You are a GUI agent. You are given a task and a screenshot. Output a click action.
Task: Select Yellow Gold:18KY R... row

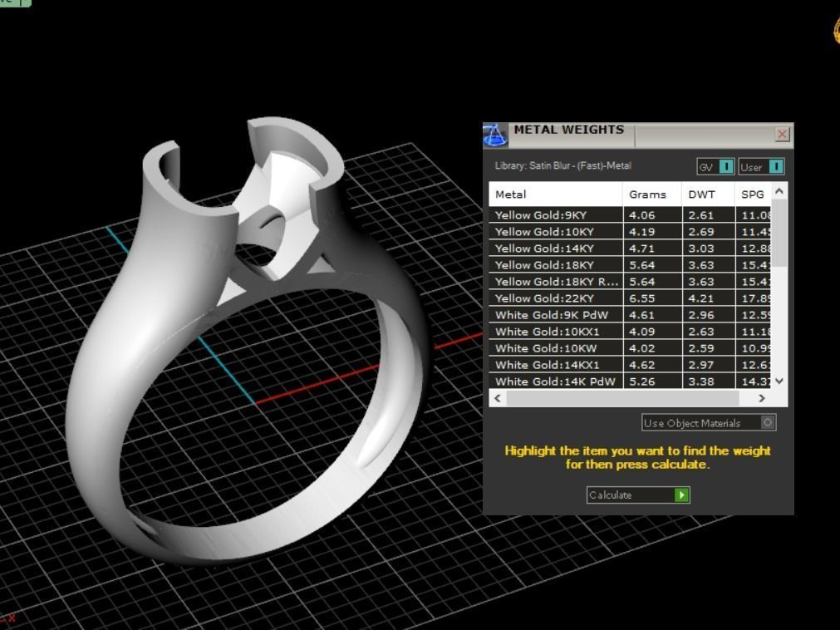(630, 281)
